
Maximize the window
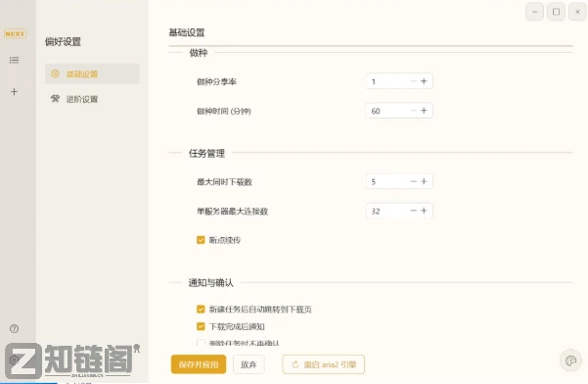point(556,12)
